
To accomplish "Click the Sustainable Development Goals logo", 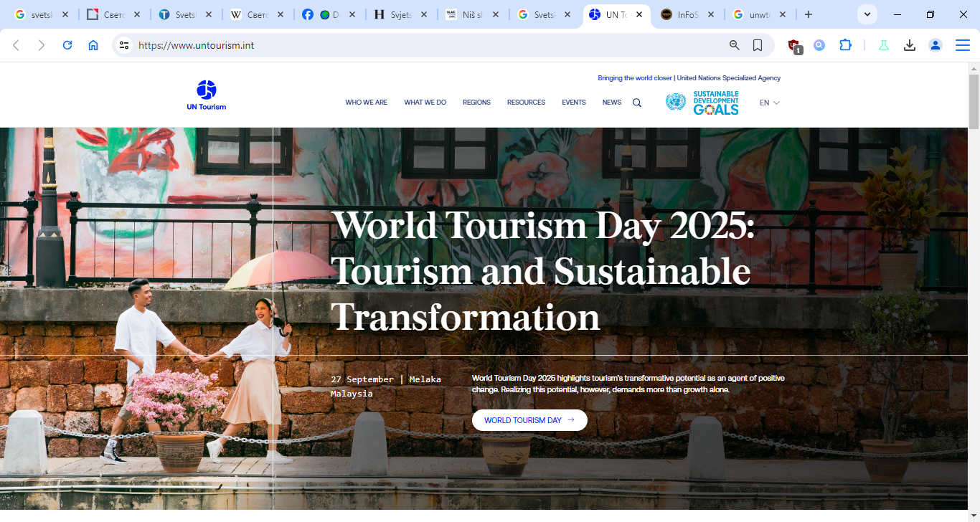I will pos(702,103).
